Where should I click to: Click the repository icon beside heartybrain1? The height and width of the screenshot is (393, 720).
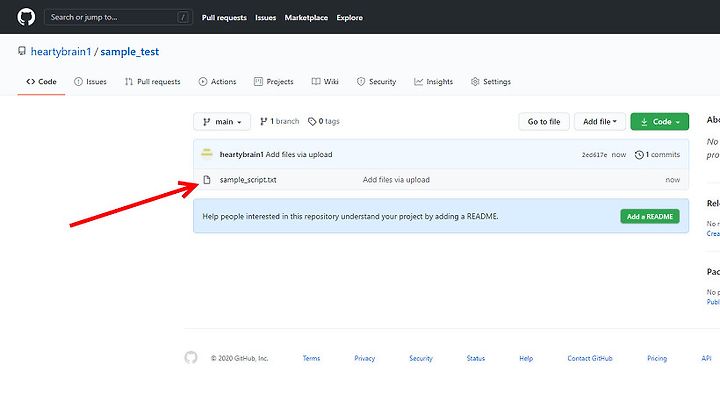coord(22,51)
